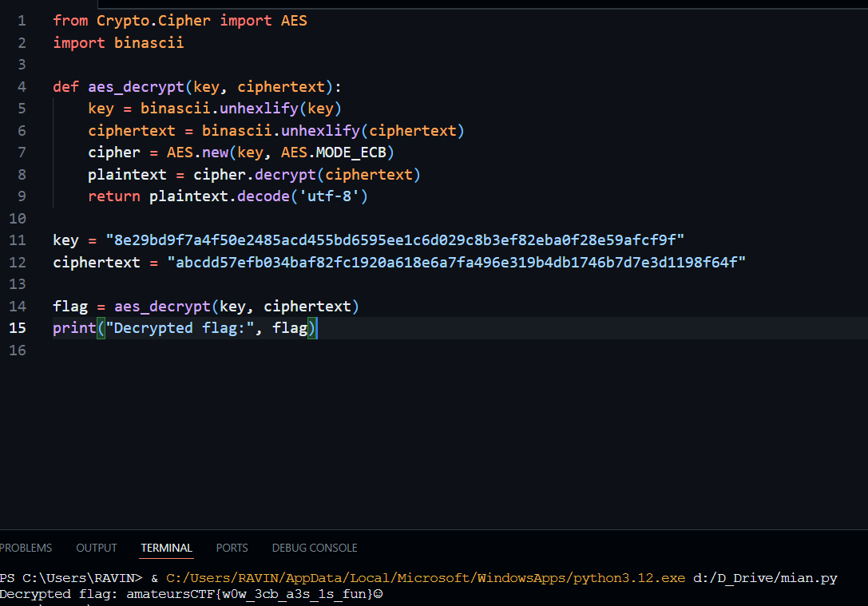Click line number 11 in the gutter
Image resolution: width=868 pixels, height=606 pixels.
tap(18, 240)
